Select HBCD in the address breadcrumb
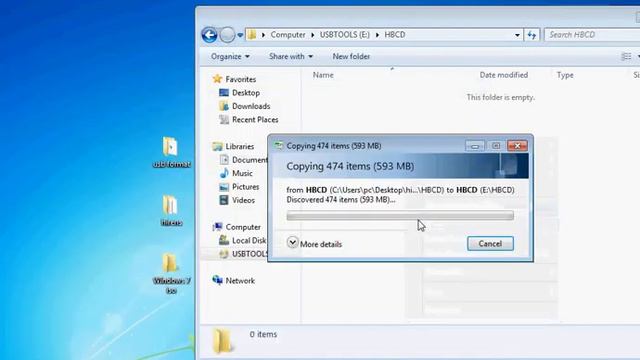 [x=395, y=35]
